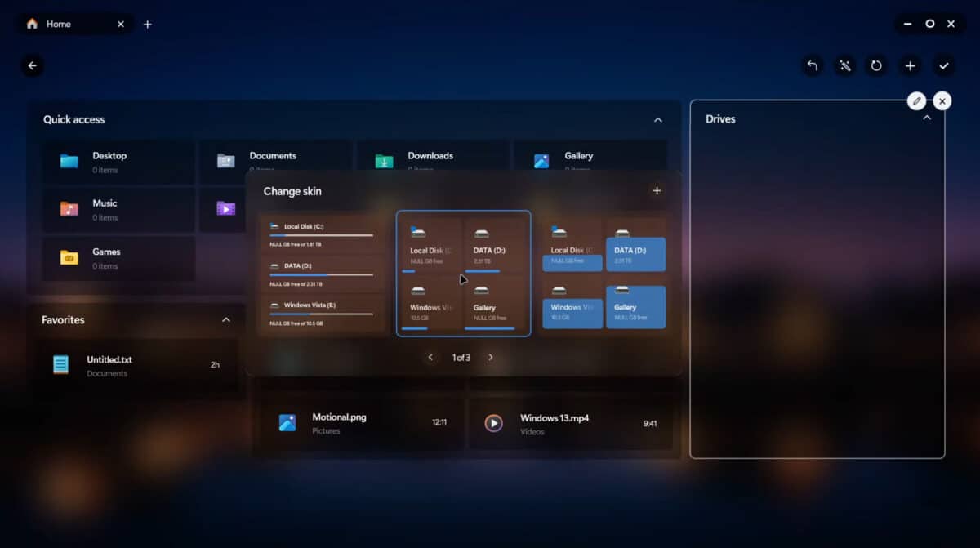Collapse the Quick access section
Screen dimensions: 980x548
(658, 119)
